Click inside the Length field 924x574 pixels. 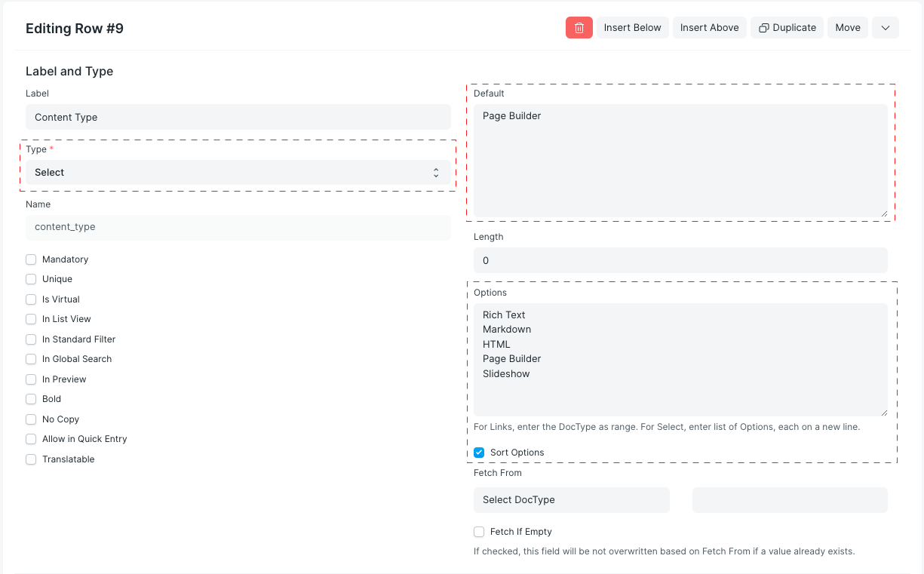tap(679, 260)
